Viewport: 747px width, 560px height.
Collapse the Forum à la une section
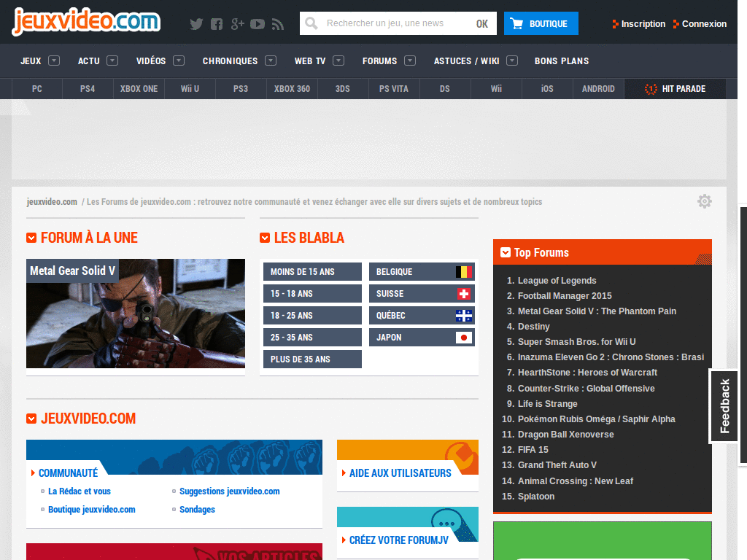(x=31, y=238)
